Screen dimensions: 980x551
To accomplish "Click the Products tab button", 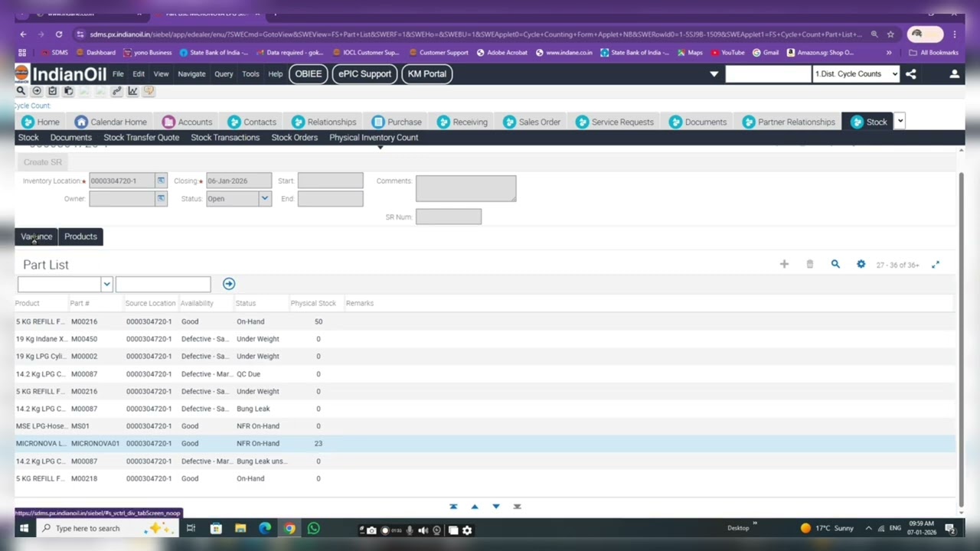I will click(80, 236).
